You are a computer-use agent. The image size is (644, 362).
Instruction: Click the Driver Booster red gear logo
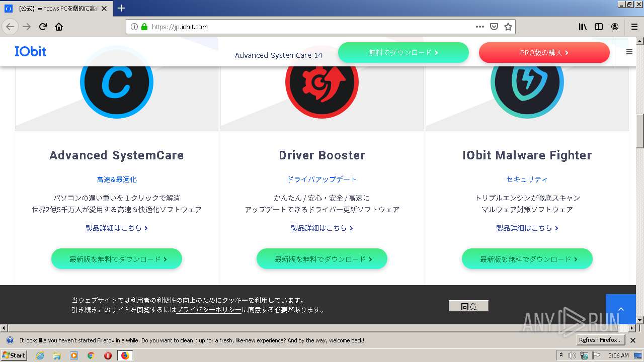click(322, 82)
